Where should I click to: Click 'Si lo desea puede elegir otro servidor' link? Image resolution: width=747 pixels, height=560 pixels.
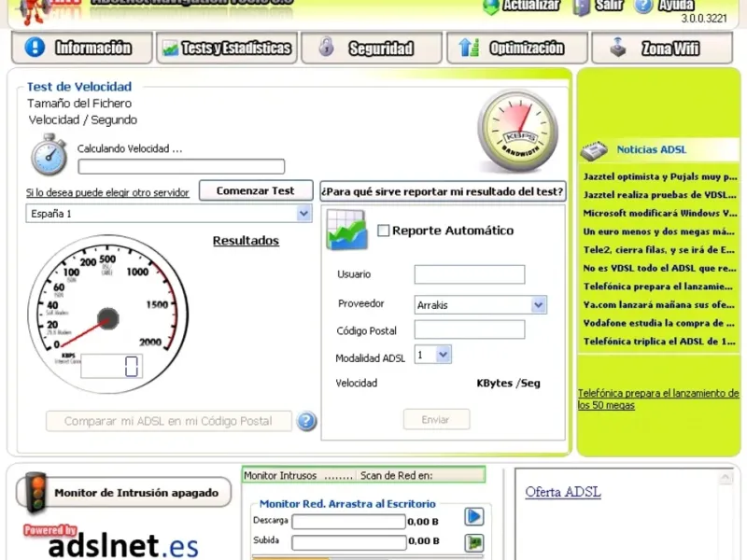[107, 193]
